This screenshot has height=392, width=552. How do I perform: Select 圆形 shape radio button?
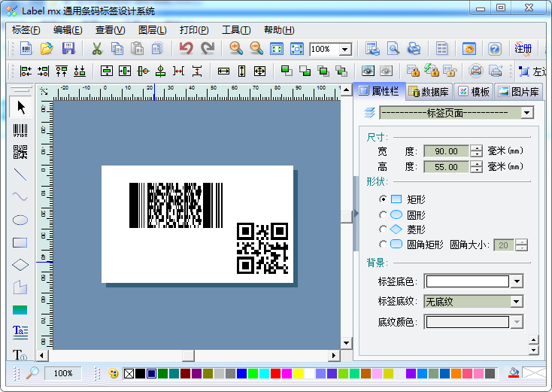(x=383, y=214)
